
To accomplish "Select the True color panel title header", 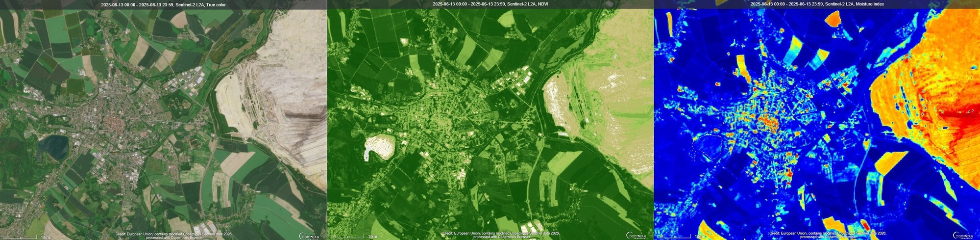I will [163, 4].
